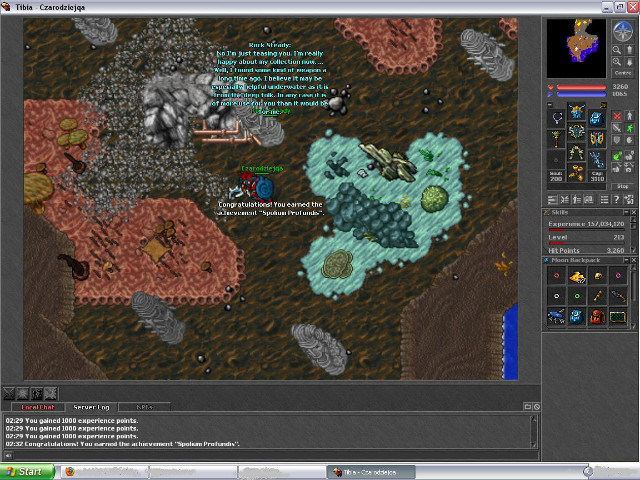The height and width of the screenshot is (480, 640).
Task: Enable defensive fighting mode shield icon
Action: 617,140
